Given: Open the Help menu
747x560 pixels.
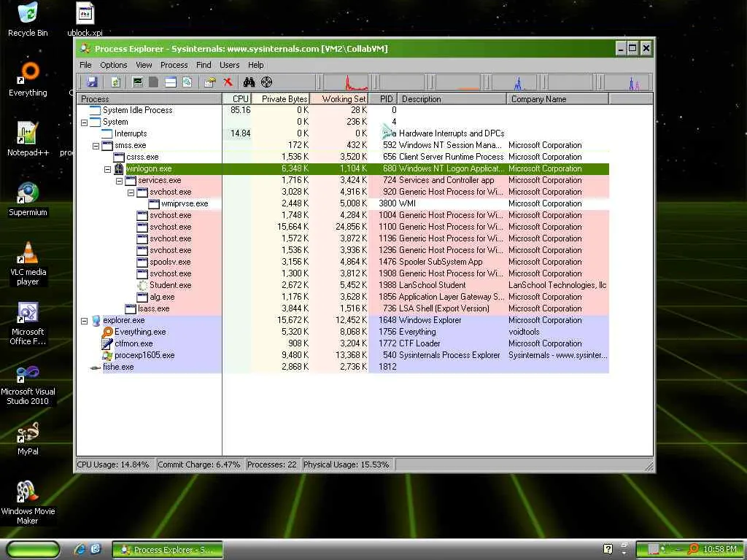Looking at the screenshot, I should click(255, 65).
